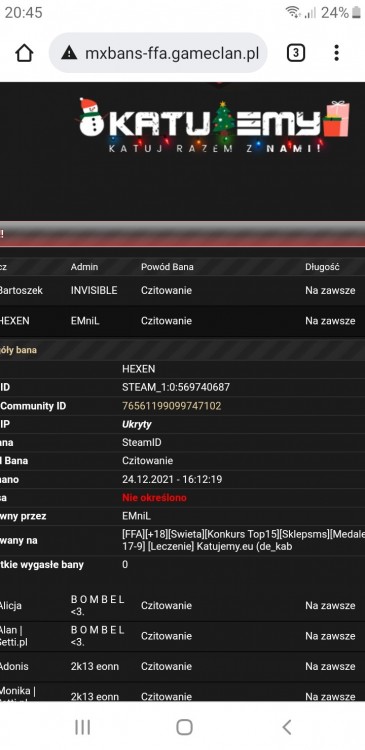Click the battery status icon
Image resolution: width=365 pixels, height=750 pixels.
356,12
